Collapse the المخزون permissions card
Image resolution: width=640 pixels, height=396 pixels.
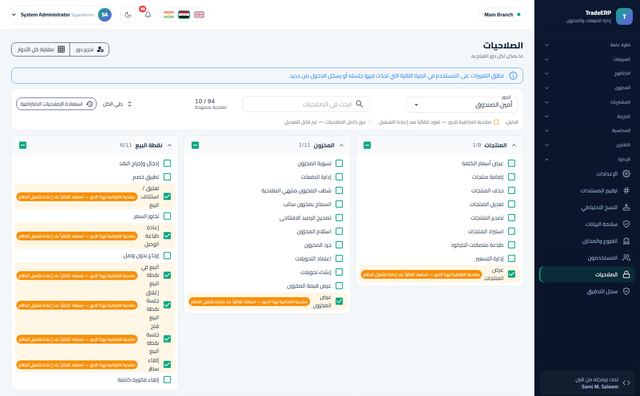click(342, 145)
